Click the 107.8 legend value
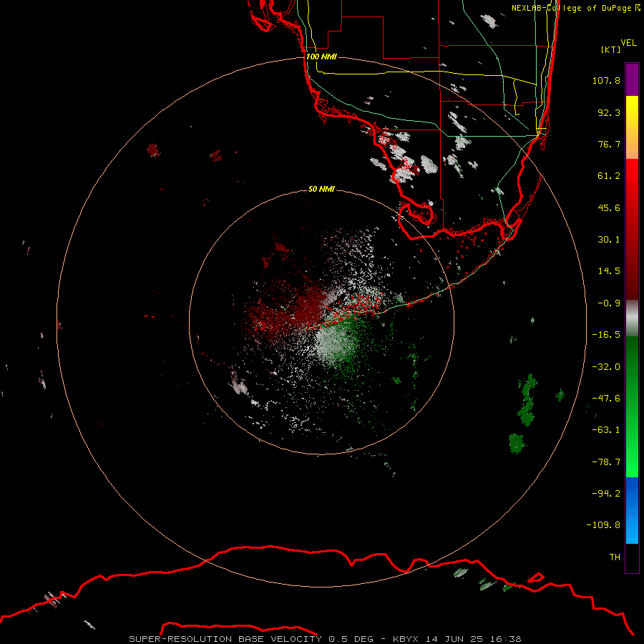 (606, 80)
